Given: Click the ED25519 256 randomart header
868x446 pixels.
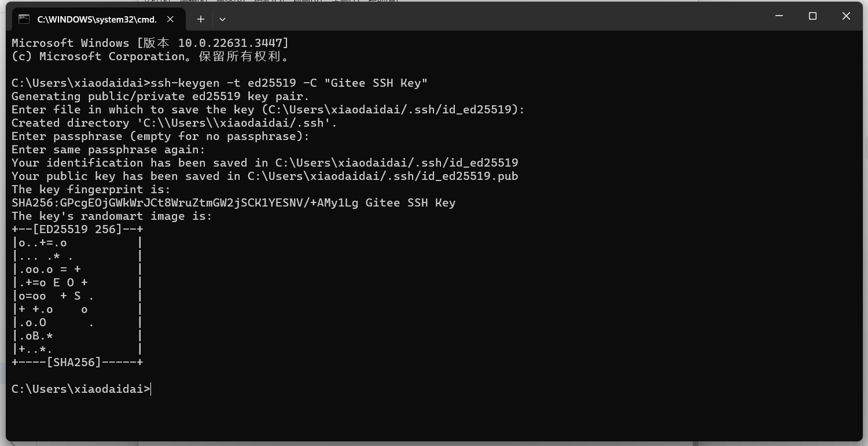Looking at the screenshot, I should click(x=77, y=229).
